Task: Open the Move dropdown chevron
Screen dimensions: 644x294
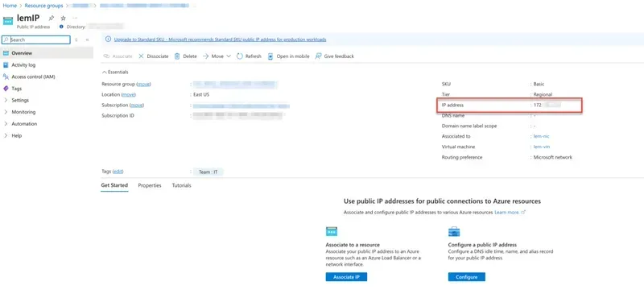Action: point(229,56)
